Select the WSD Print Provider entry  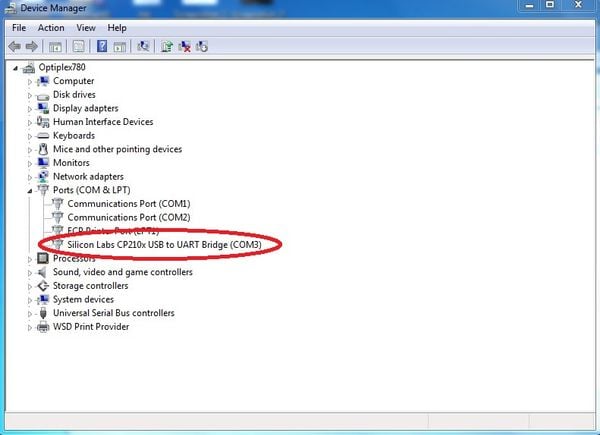click(91, 326)
